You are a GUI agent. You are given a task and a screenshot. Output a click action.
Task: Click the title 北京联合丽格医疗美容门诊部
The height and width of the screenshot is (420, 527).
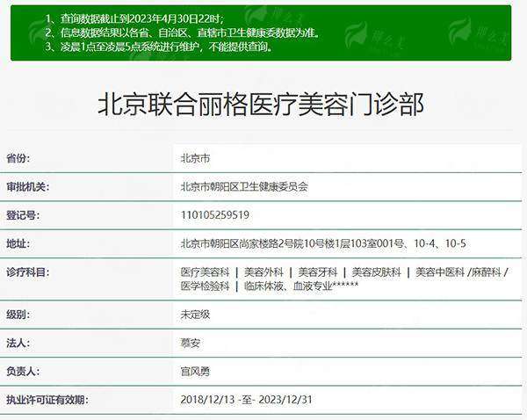(261, 105)
